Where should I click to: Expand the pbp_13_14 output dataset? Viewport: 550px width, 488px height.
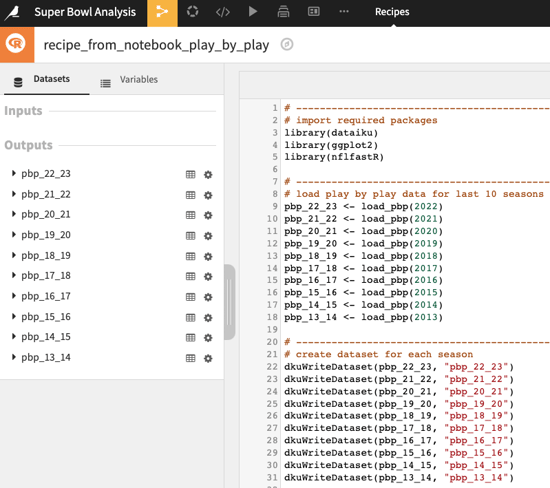click(x=14, y=357)
